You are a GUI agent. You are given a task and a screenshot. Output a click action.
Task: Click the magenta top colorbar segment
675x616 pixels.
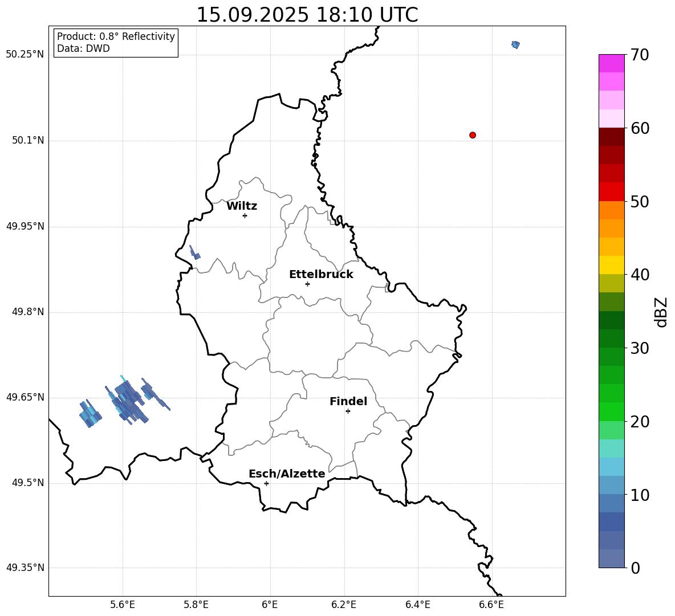point(612,63)
